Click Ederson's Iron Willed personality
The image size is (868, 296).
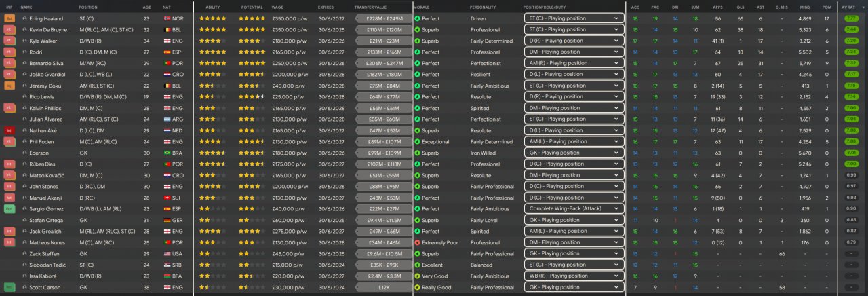[x=483, y=153]
